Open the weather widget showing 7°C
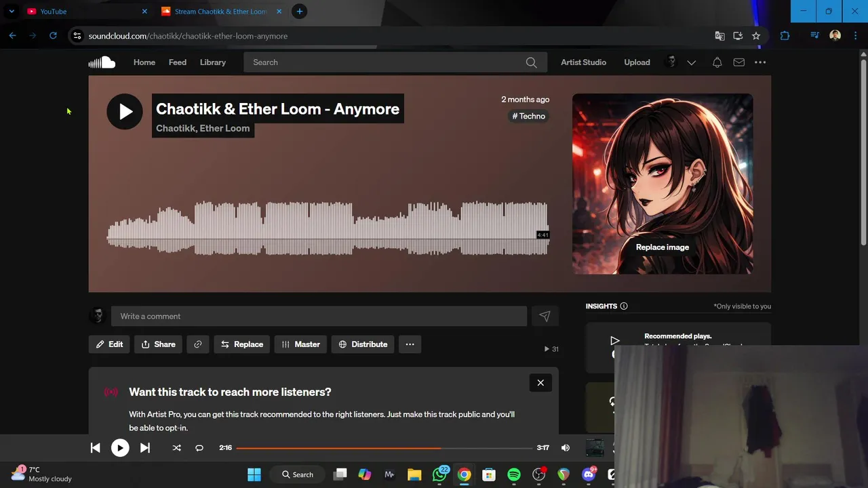Viewport: 868px width, 488px height. pyautogui.click(x=41, y=474)
